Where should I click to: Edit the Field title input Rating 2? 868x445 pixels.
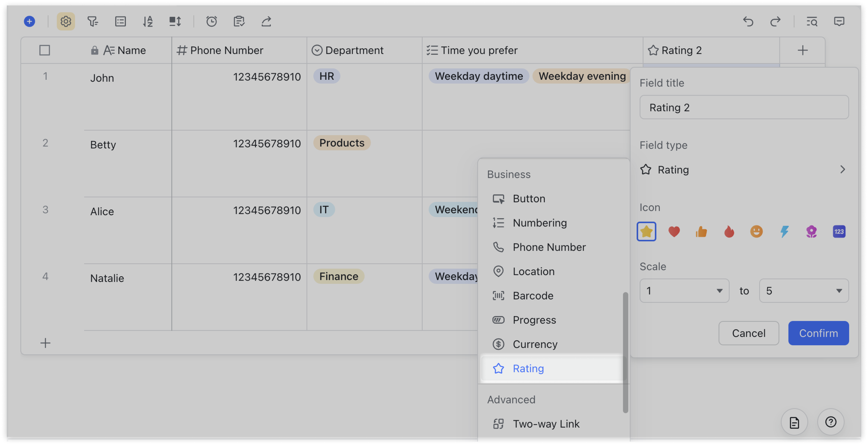[x=743, y=107]
